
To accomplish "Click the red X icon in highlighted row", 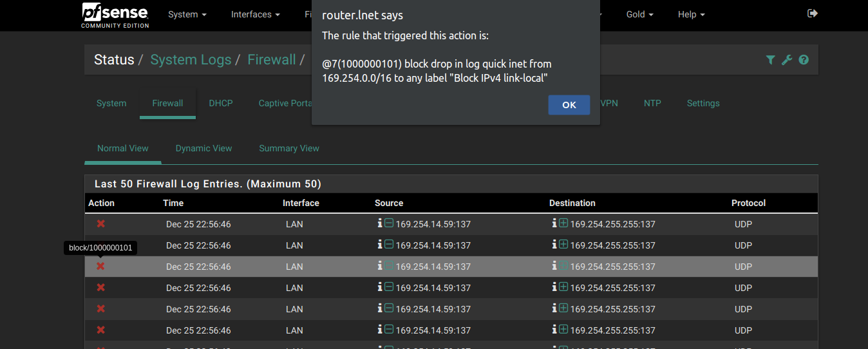I will 101,266.
